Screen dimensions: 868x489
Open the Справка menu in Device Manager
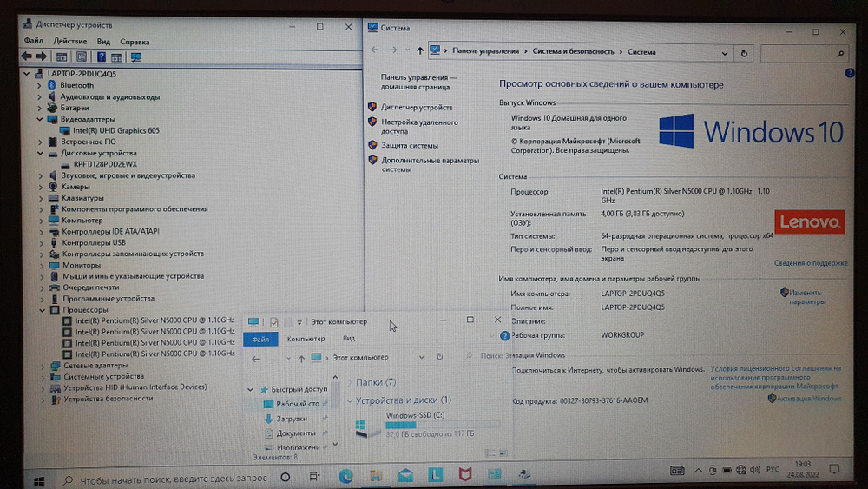[135, 42]
